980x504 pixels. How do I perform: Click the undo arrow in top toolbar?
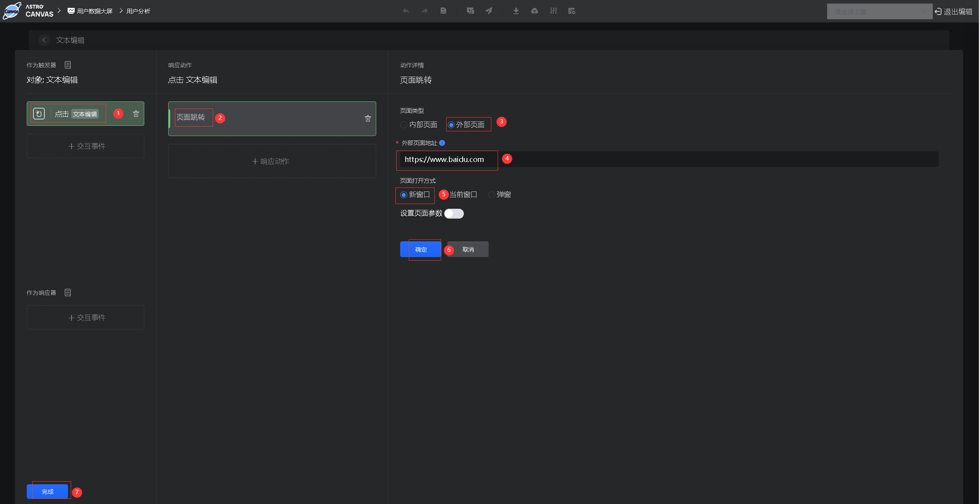406,11
